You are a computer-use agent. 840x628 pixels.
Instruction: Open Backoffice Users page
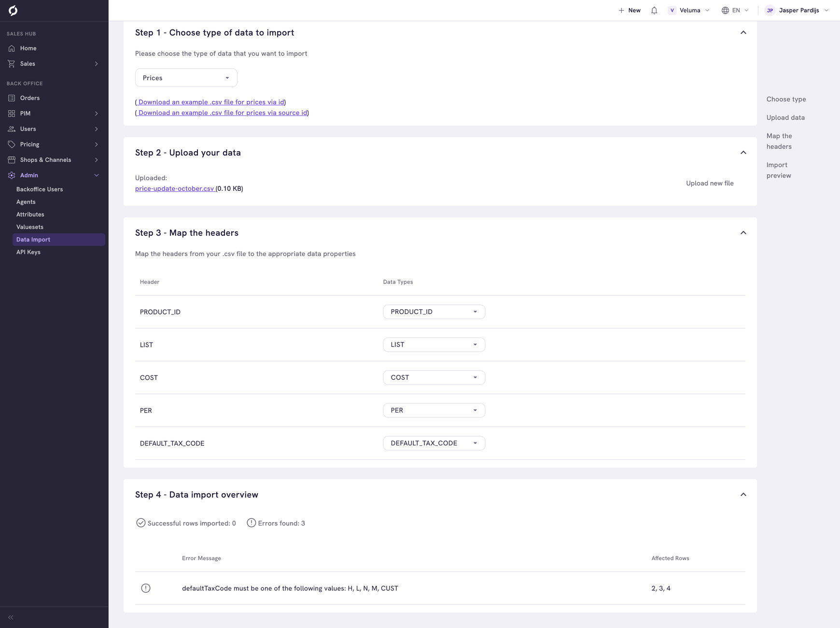coord(40,189)
